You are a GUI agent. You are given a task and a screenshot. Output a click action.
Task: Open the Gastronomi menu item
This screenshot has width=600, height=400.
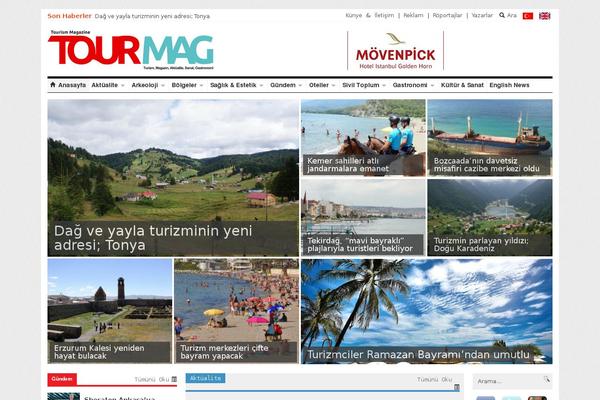(x=410, y=85)
